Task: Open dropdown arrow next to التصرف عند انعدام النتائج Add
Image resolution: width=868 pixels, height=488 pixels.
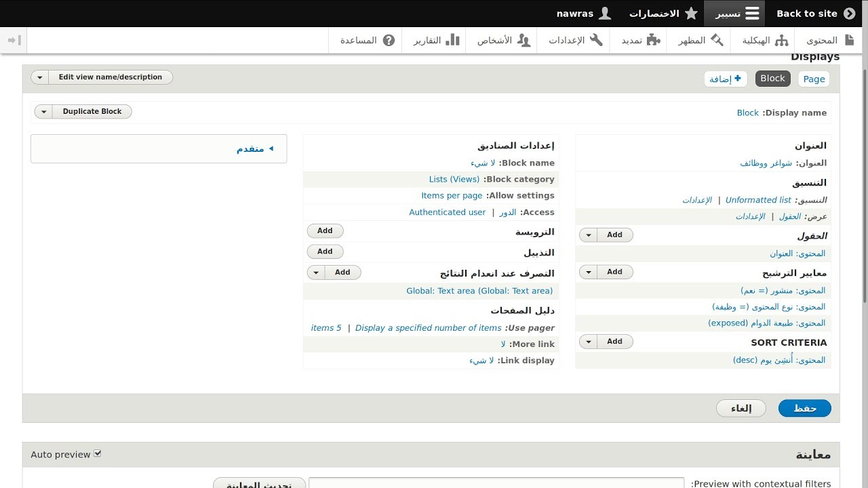Action: (x=316, y=272)
